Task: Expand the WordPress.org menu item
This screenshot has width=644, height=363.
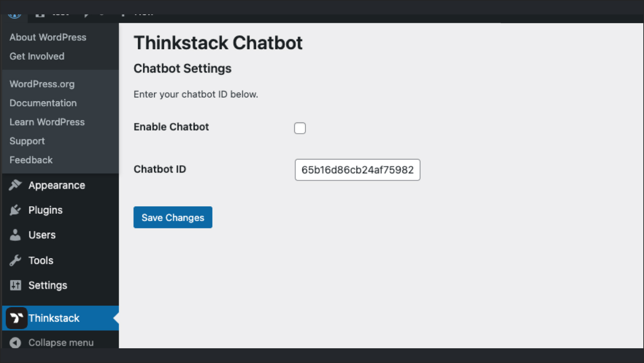Action: [x=43, y=84]
